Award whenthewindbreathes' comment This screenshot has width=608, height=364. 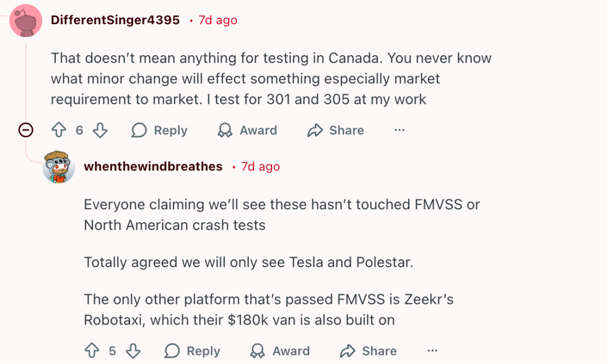280,351
